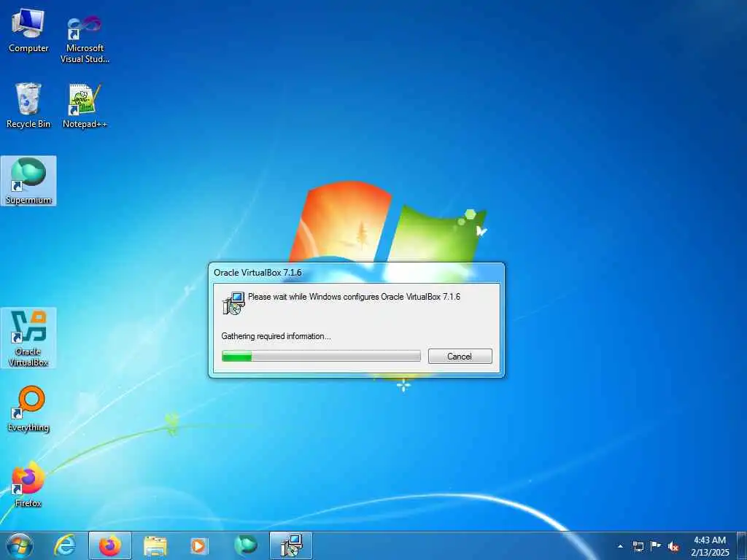Select the Supermium desktop shortcut
Viewport: 747px width, 560px height.
tap(28, 181)
